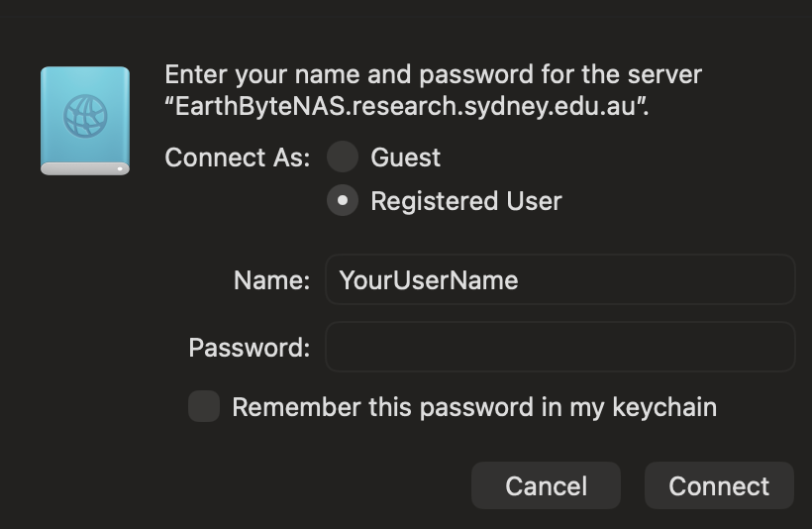Viewport: 812px width, 529px height.
Task: Click the Remember this password label text
Action: click(x=473, y=406)
